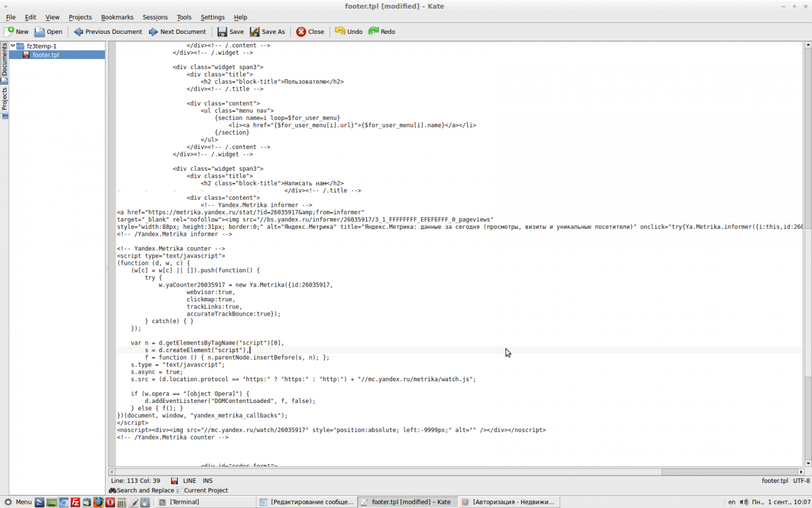Launch the text editor pencil icon
The height and width of the screenshot is (508, 812).
[x=133, y=502]
